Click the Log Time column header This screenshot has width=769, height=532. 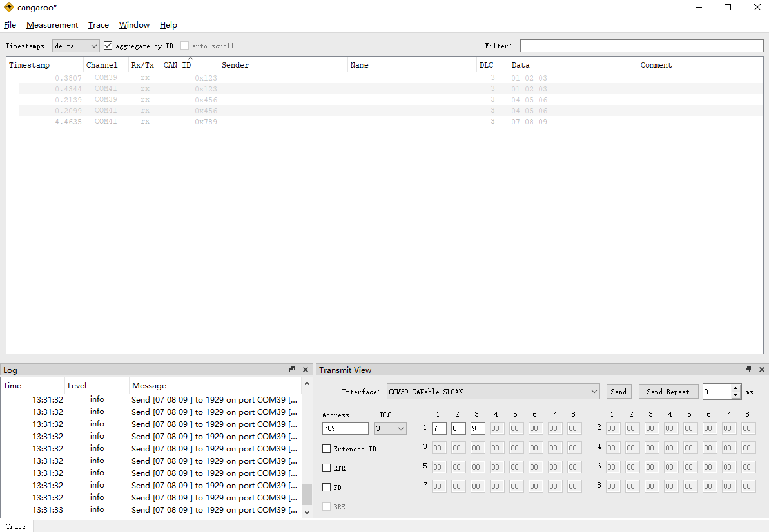32,386
